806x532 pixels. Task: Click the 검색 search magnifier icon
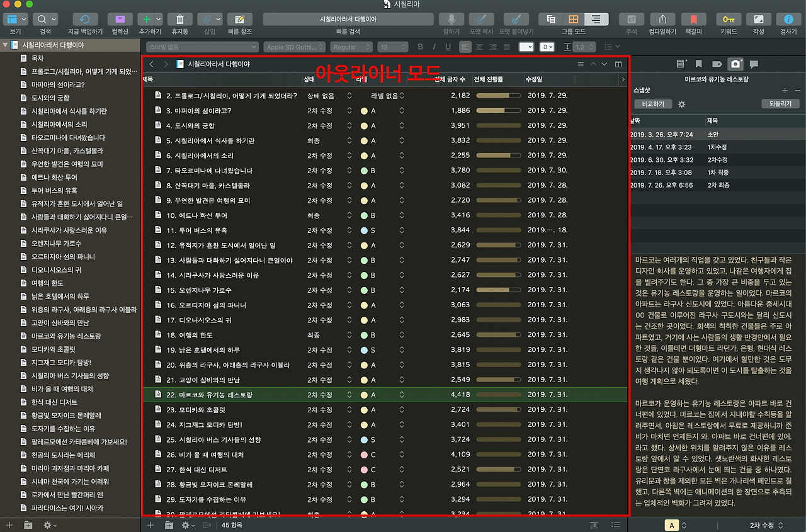click(x=41, y=20)
